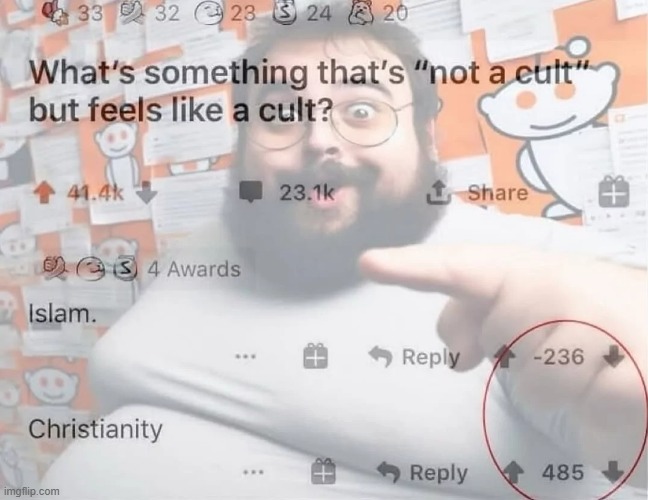Viewport: 648px width, 500px height.
Task: Upvote the Christianity comment showing 485
Action: tap(513, 472)
